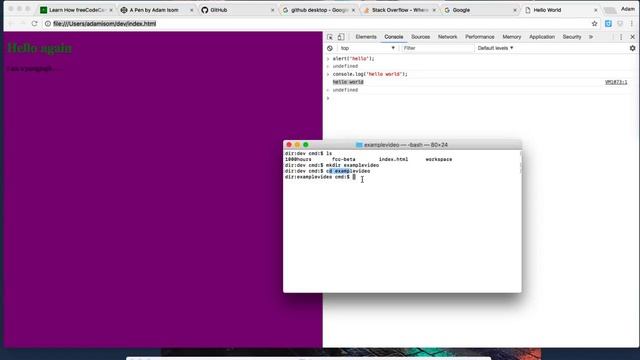Reload the page with the refresh icon
This screenshot has width=640, height=360.
(x=34, y=24)
